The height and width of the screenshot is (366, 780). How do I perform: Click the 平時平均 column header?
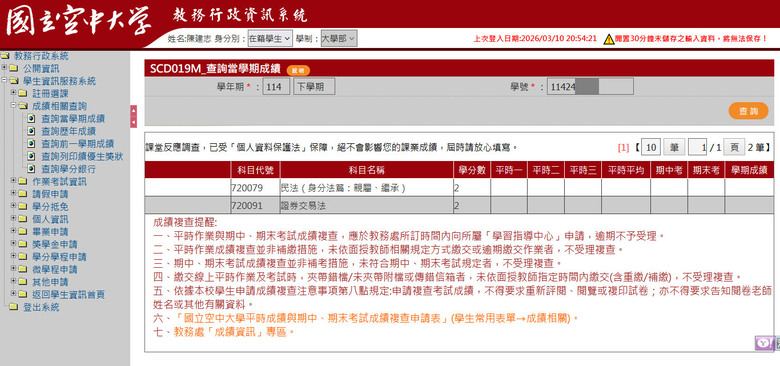tap(626, 170)
